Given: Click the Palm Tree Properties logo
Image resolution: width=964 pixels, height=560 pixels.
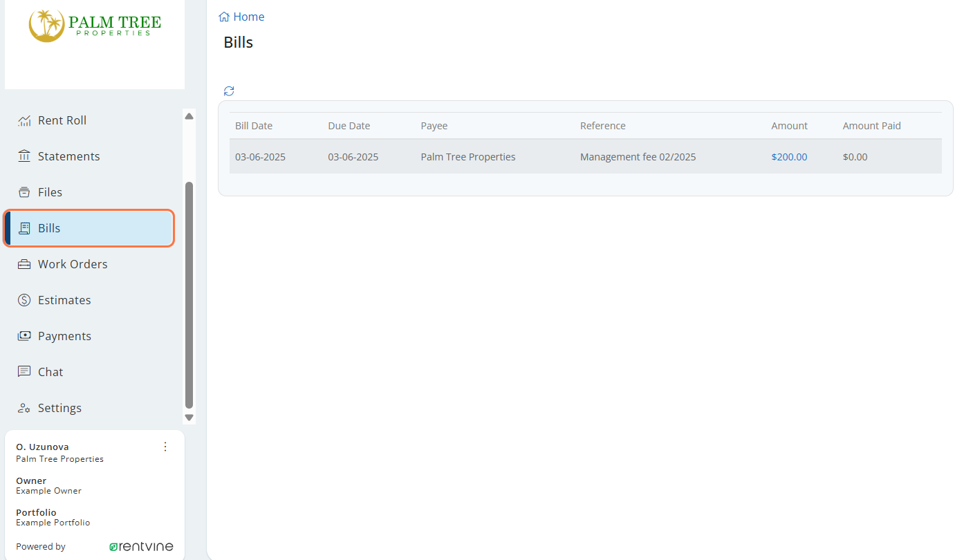Looking at the screenshot, I should (95, 26).
